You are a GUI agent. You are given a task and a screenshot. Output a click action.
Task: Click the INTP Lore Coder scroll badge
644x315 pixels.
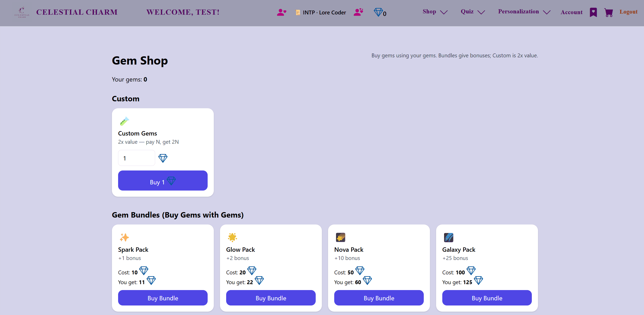coord(321,12)
